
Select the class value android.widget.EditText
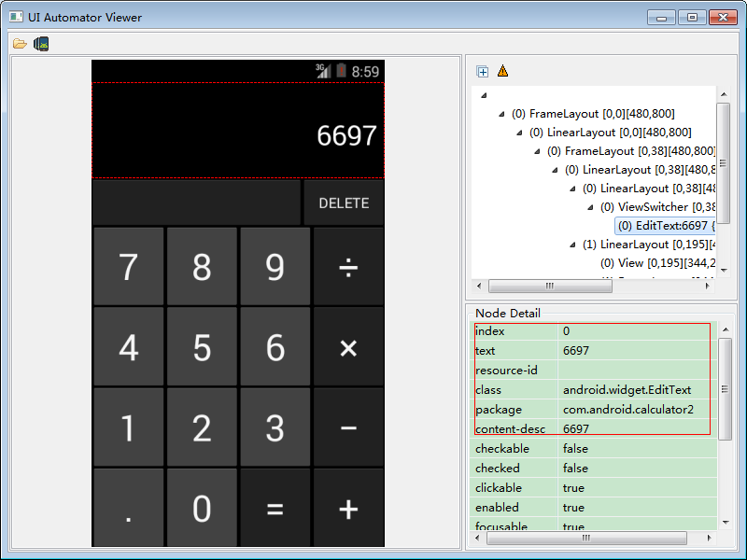pyautogui.click(x=627, y=390)
